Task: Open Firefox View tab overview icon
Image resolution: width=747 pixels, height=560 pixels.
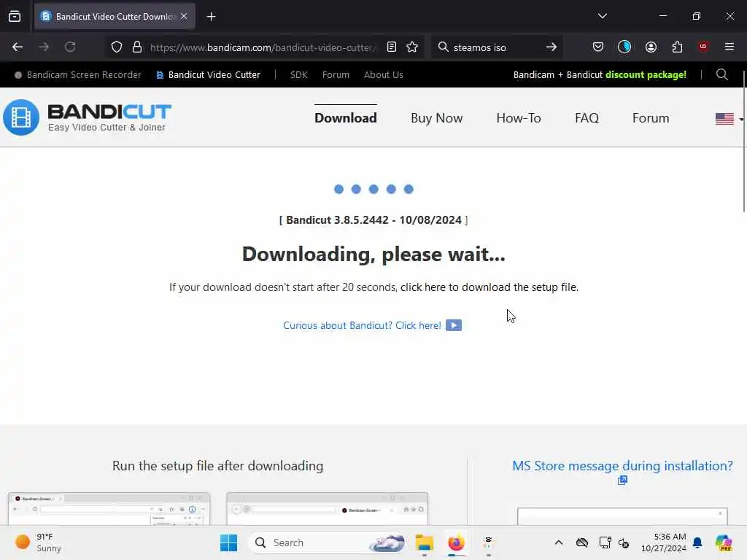Action: click(x=15, y=16)
